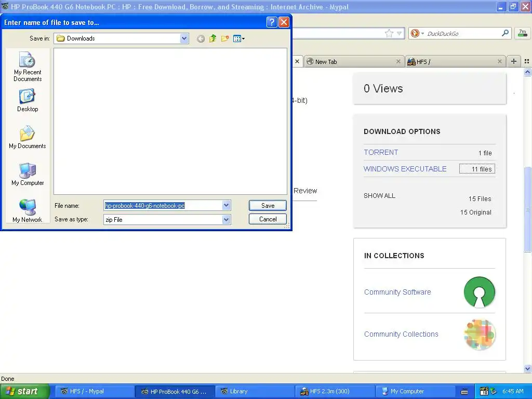Click the Community Software green logo
532x399 pixels.
tap(479, 292)
